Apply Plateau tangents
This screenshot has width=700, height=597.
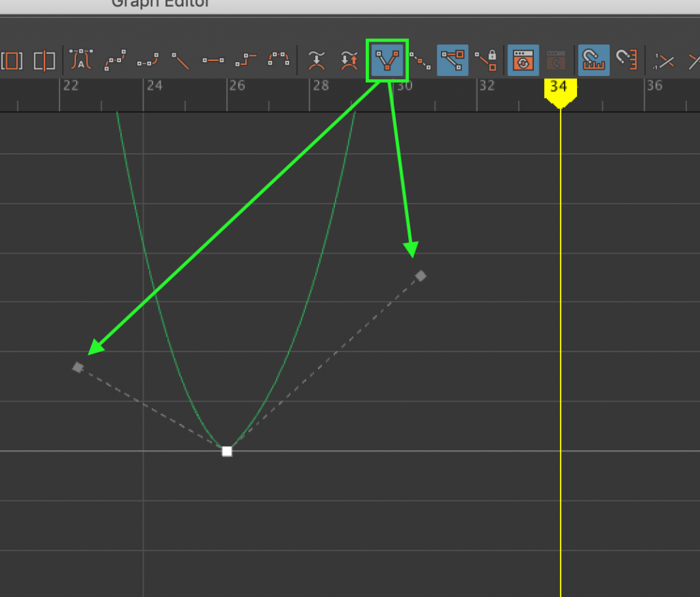[x=278, y=60]
